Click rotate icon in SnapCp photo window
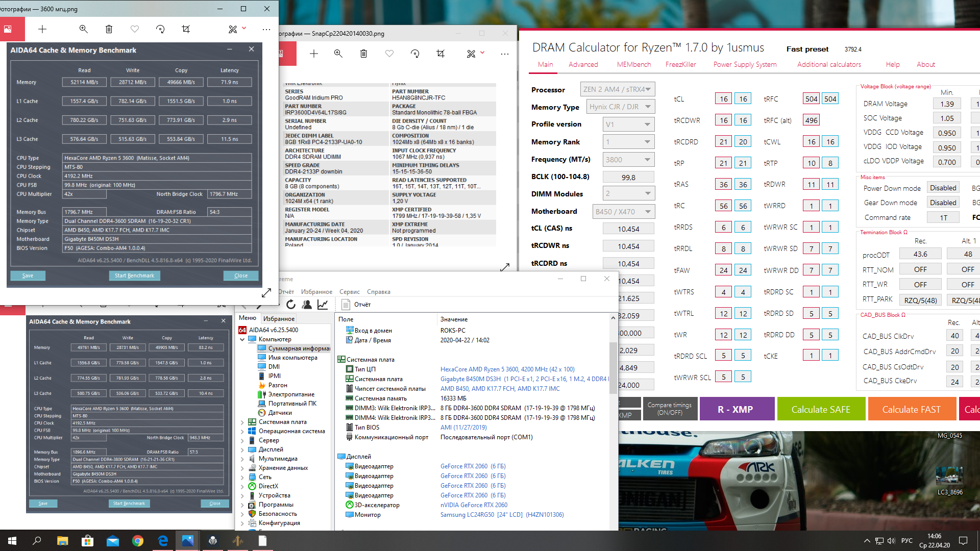The width and height of the screenshot is (980, 551). 415,54
